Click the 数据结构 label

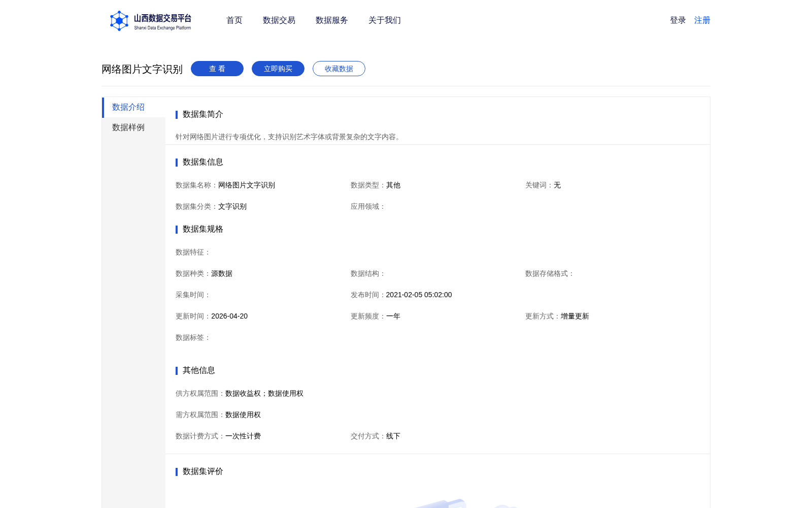(368, 274)
